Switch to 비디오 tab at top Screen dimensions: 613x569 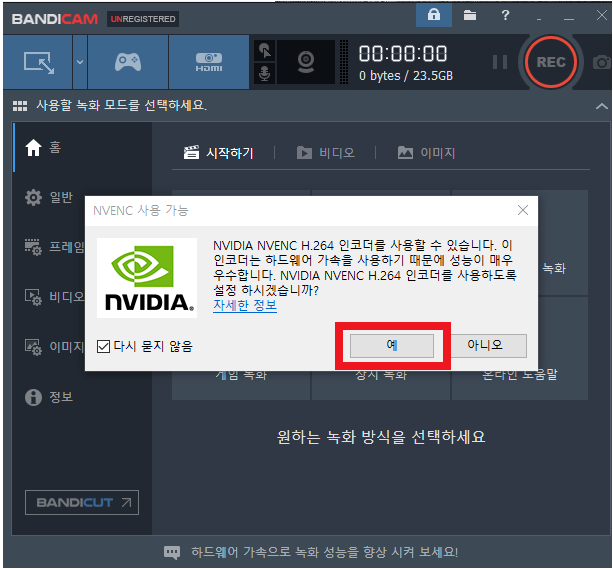pyautogui.click(x=326, y=153)
